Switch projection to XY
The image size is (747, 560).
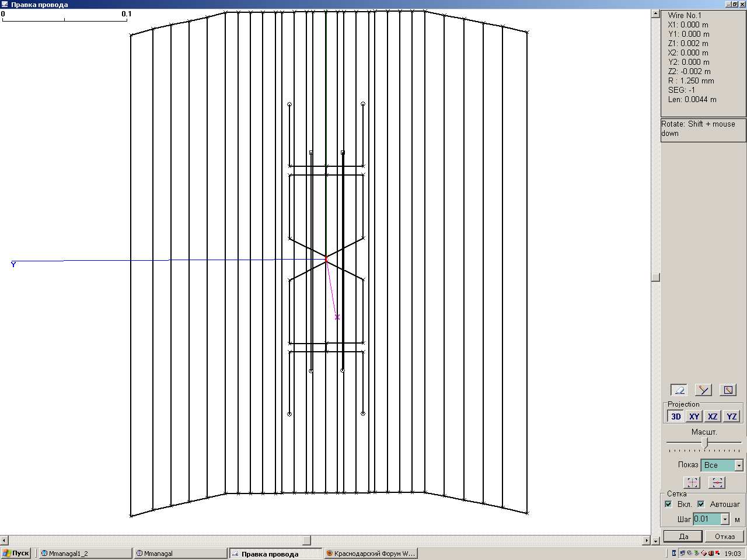point(694,416)
